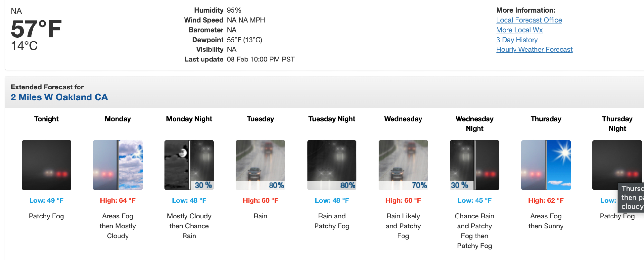View the 3 Day History link

[x=517, y=40]
